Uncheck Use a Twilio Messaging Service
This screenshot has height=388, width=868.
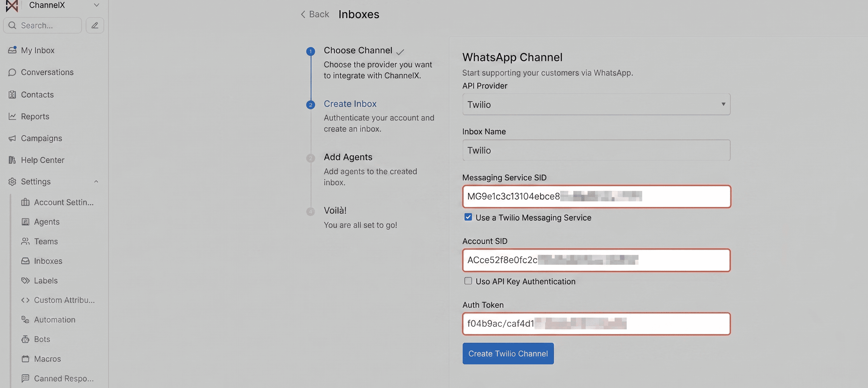coord(468,217)
